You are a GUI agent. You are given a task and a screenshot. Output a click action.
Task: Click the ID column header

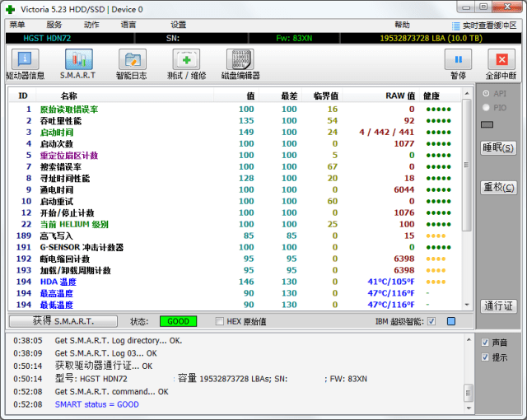click(x=22, y=96)
